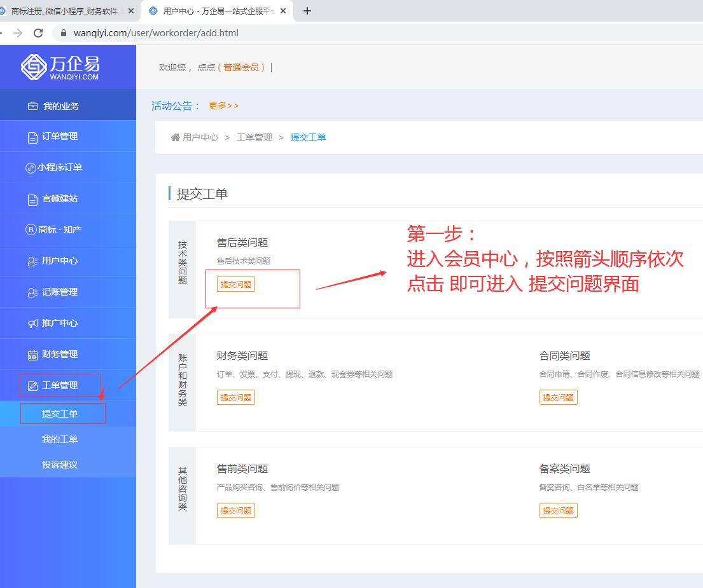Open 投诉建议 submenu item
This screenshot has width=703, height=588.
pos(68,465)
